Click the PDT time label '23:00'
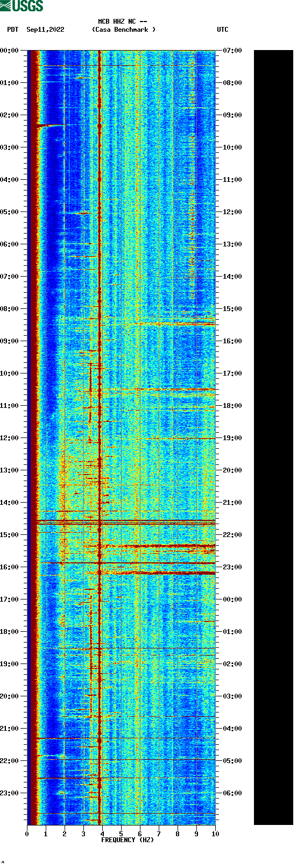Screen dimensions: 297x868 pyautogui.click(x=10, y=793)
